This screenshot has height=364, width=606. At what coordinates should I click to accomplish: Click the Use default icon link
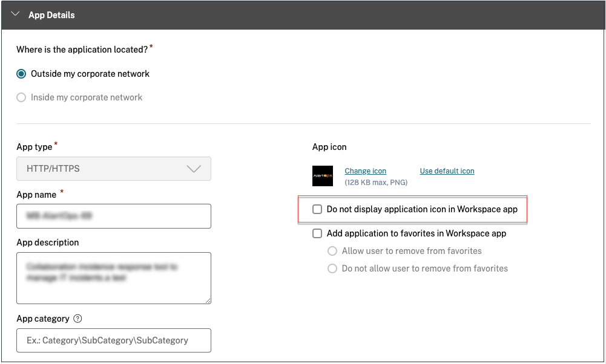[447, 171]
